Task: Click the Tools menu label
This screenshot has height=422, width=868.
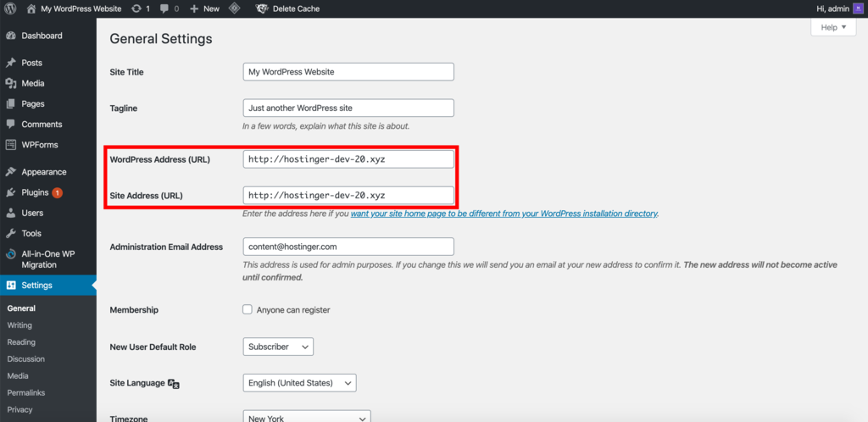Action: [x=31, y=233]
